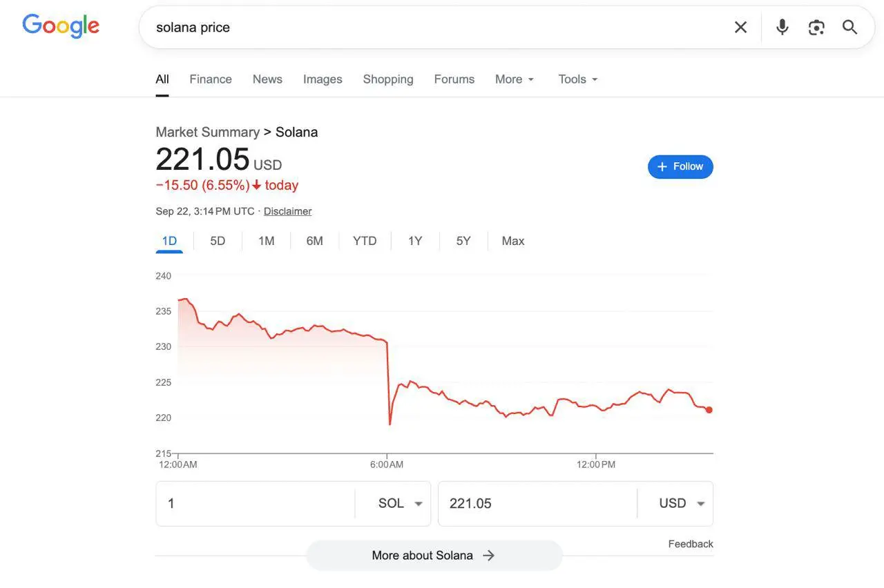This screenshot has width=884, height=588.
Task: Open Google Lens image search icon
Action: [x=816, y=27]
